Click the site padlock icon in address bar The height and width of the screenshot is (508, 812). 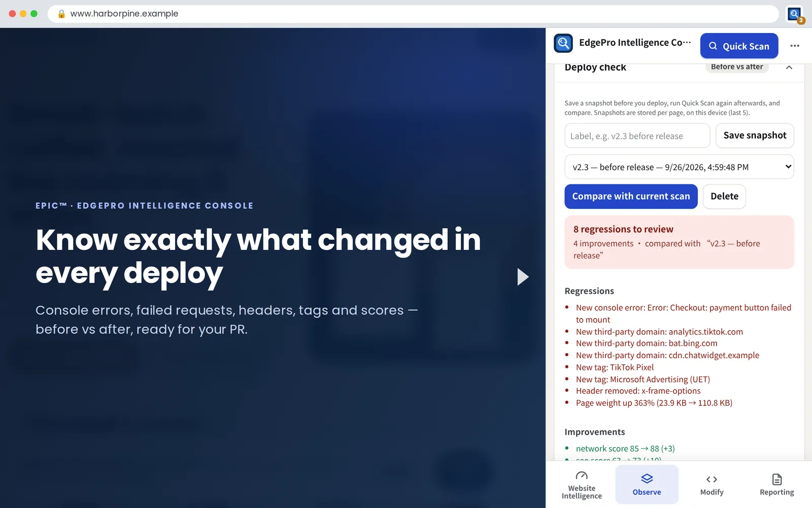(x=61, y=14)
